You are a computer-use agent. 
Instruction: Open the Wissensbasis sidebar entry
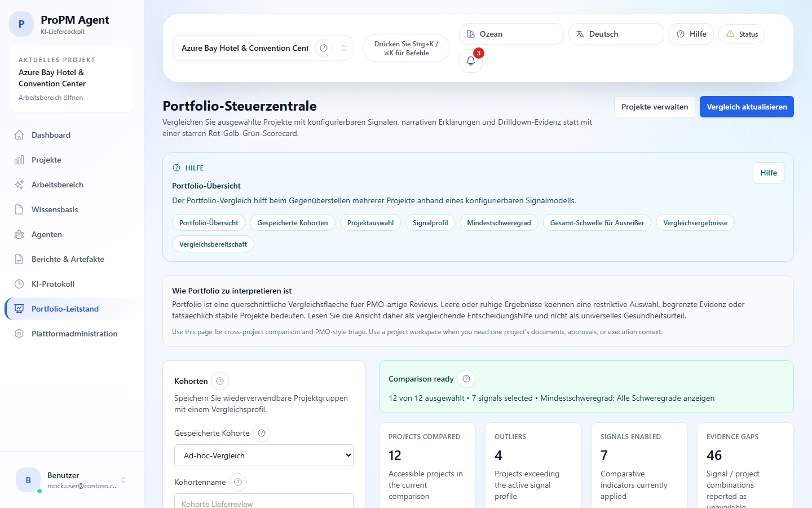click(54, 209)
